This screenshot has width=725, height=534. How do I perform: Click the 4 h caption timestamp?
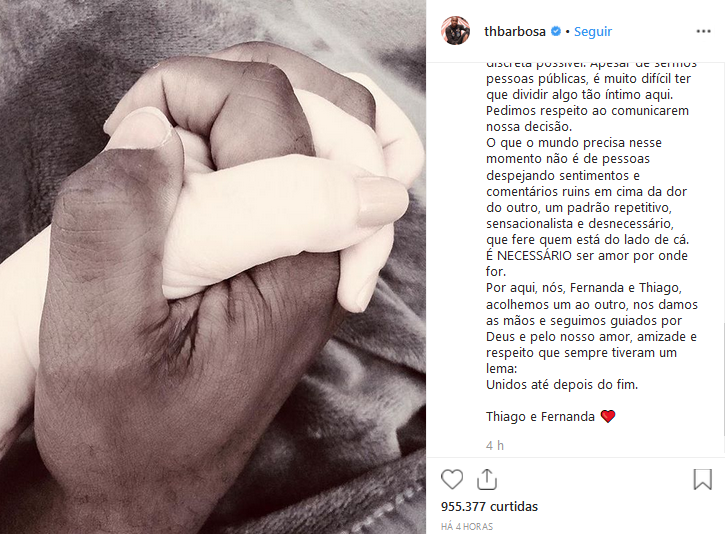click(x=495, y=446)
